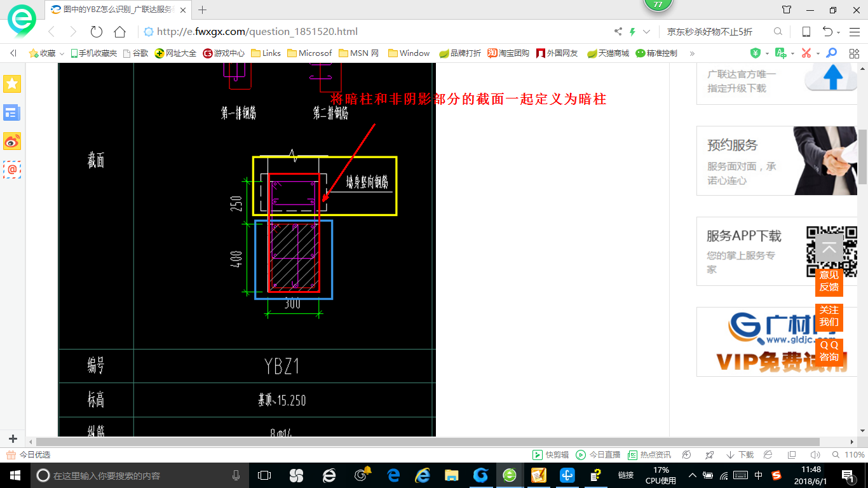Click the undo restore-tab icon
This screenshot has width=868, height=488.
[x=827, y=32]
